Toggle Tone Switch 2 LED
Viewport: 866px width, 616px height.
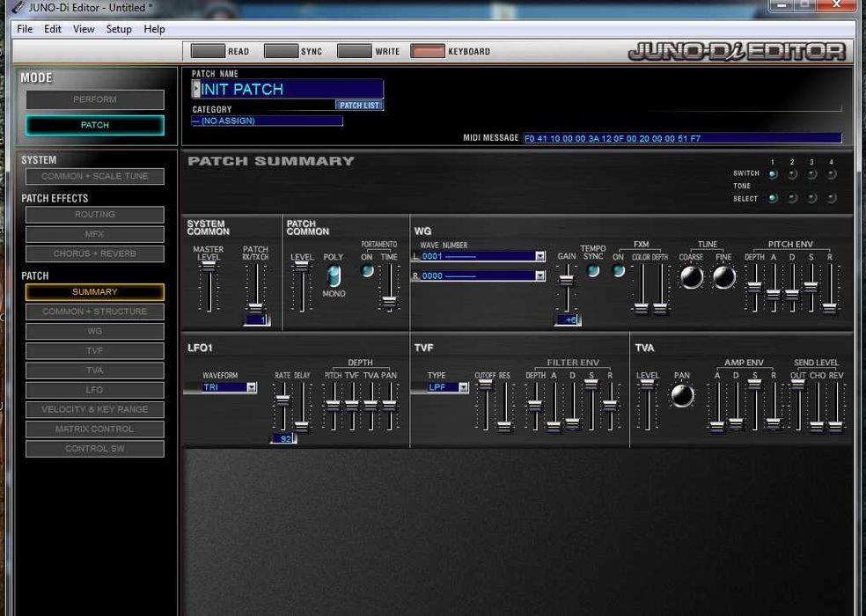pyautogui.click(x=792, y=174)
